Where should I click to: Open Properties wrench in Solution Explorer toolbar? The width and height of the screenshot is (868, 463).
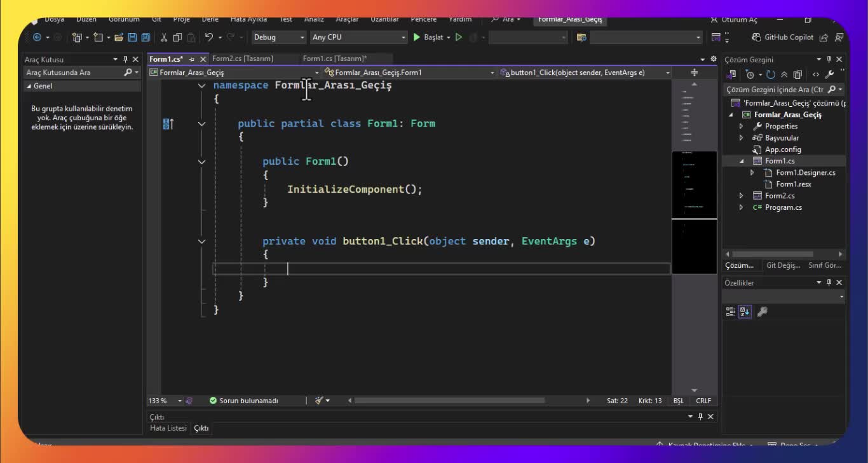(829, 74)
